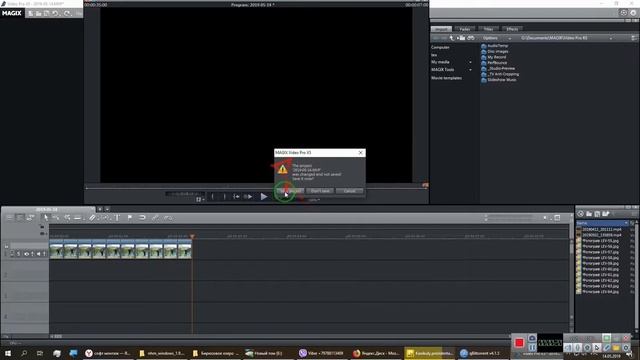This screenshot has width=640, height=360.
Task: Toggle Solo on track 1
Action: [x=18, y=254]
